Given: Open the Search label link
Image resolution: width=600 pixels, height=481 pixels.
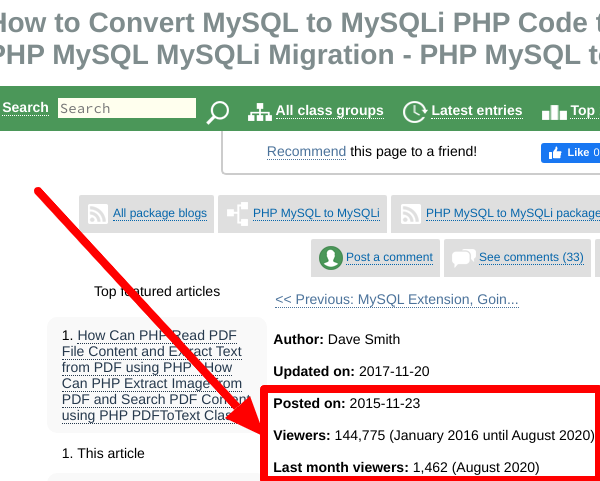Looking at the screenshot, I should (x=25, y=108).
